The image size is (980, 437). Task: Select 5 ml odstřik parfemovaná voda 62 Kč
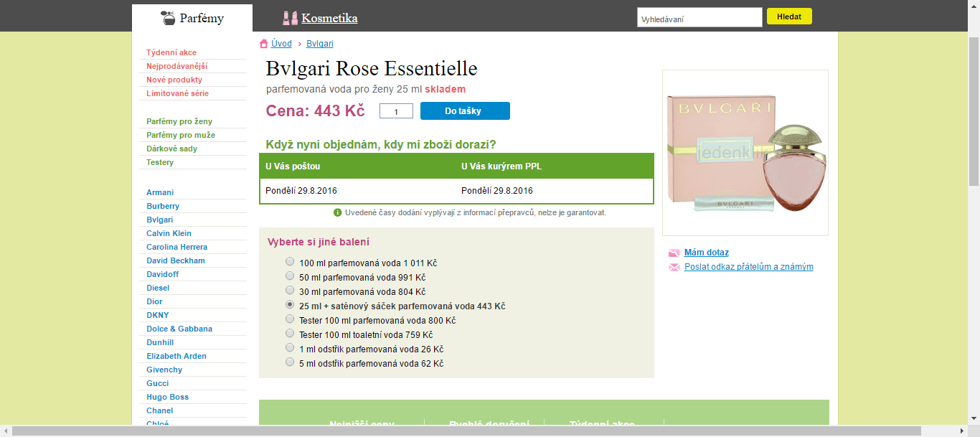[290, 362]
